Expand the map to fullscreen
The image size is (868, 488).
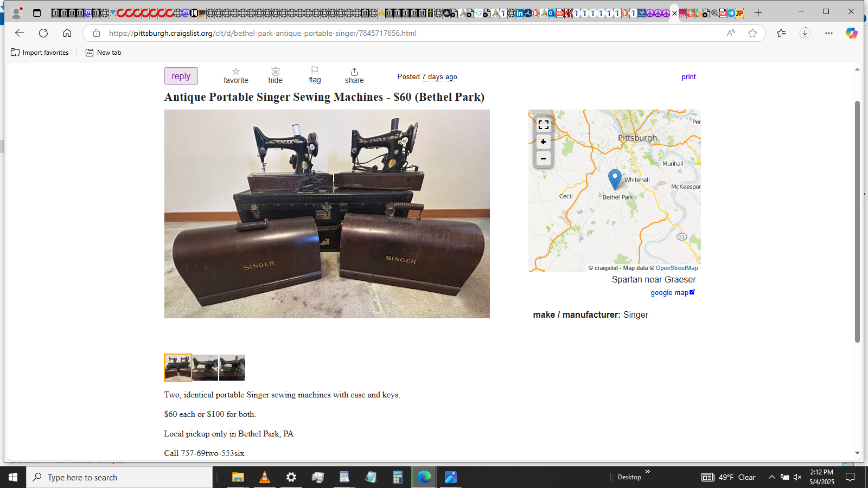(x=543, y=125)
